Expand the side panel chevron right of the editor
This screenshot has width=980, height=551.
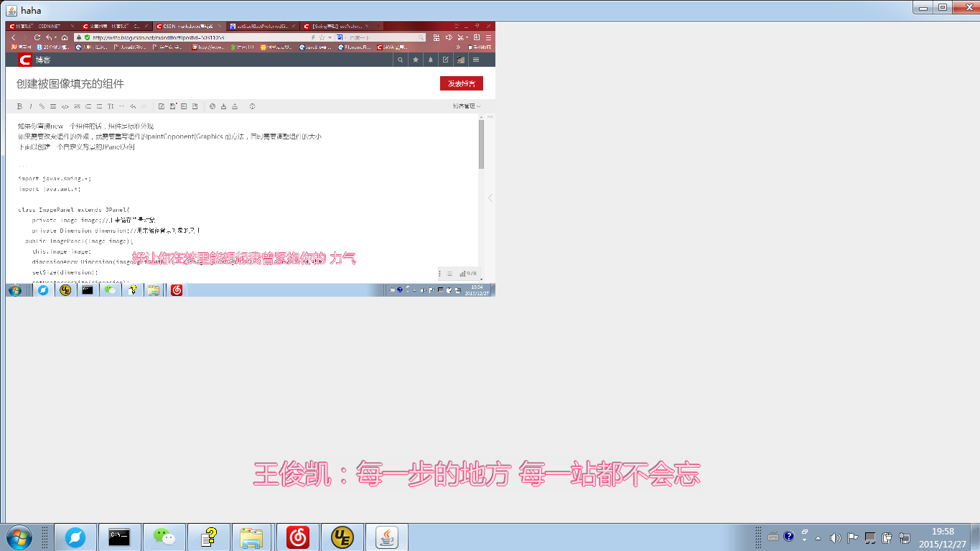click(x=490, y=198)
